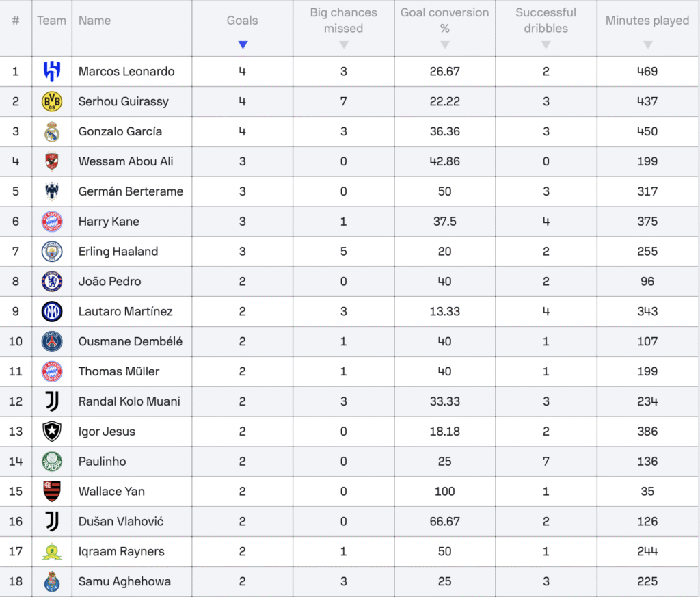The image size is (700, 597).
Task: Click the PSG crest beside Ousmane Dembélé
Action: (x=52, y=342)
